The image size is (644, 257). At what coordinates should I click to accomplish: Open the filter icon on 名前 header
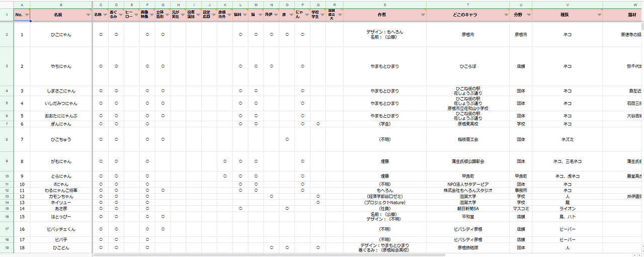[88, 15]
